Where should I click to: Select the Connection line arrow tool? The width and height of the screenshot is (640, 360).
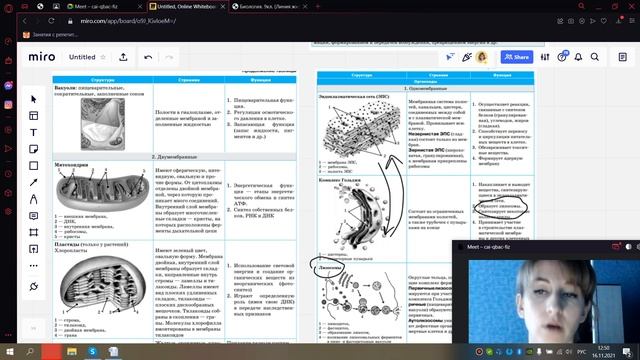pos(34,182)
